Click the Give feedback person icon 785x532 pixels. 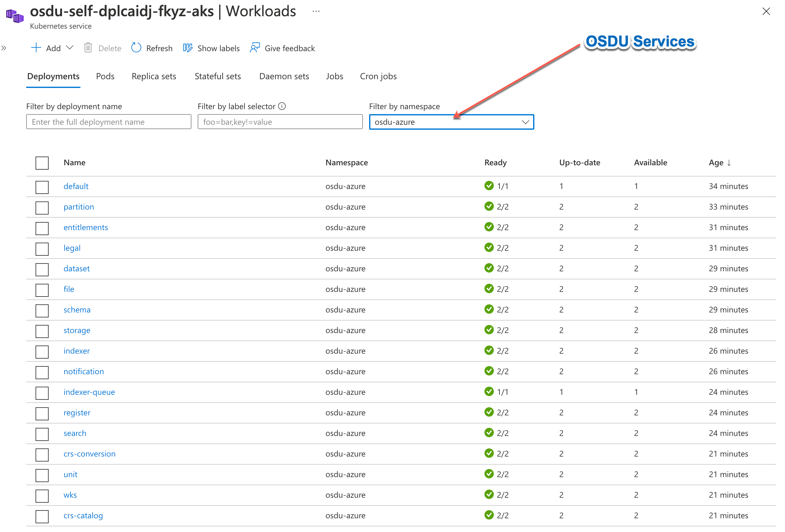click(255, 48)
